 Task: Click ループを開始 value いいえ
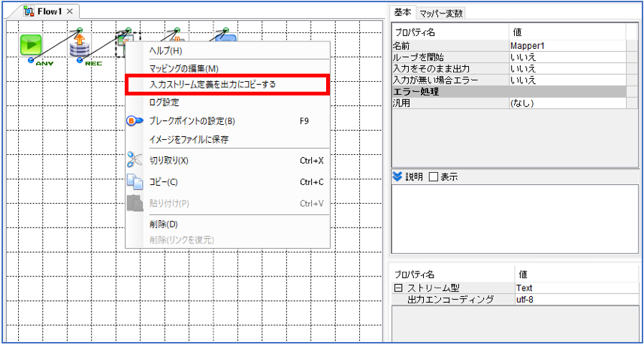(567, 56)
